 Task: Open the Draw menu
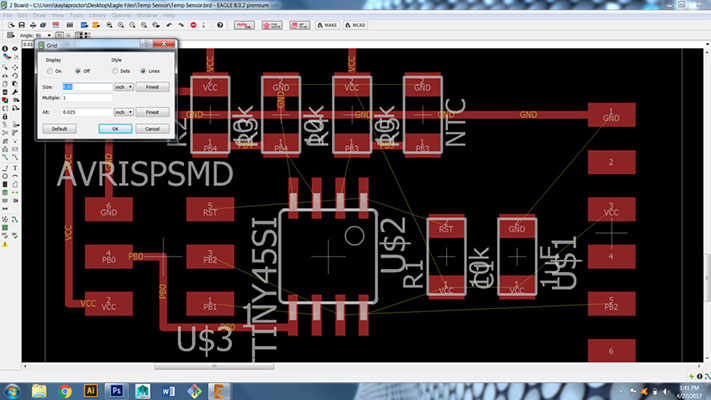pos(39,15)
